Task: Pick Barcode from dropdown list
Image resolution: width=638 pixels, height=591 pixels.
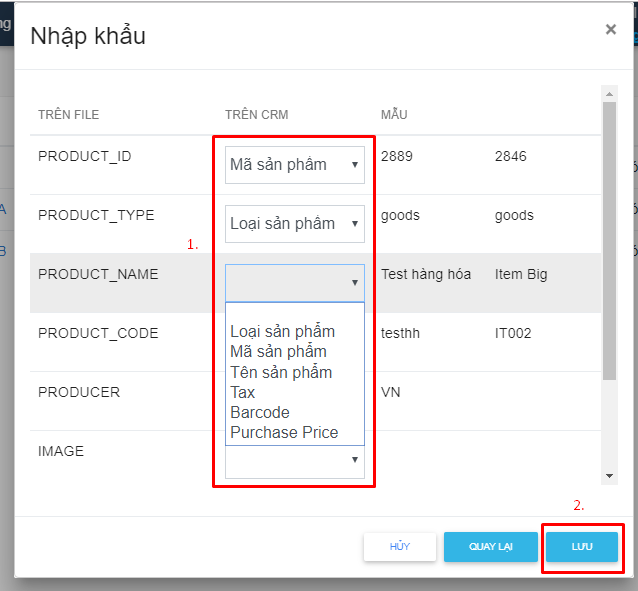Action: point(260,412)
